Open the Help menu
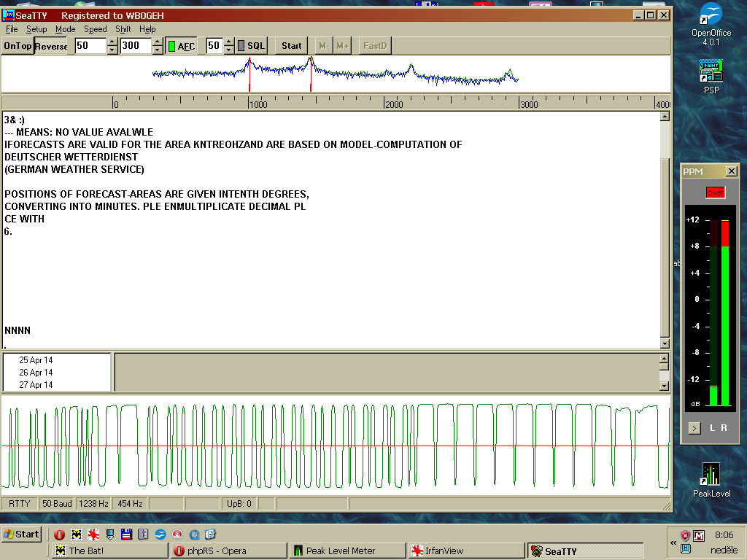 [x=147, y=29]
